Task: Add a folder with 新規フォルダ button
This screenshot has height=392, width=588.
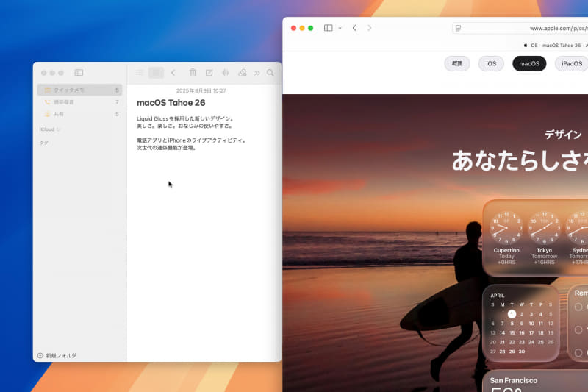Action: pos(57,355)
